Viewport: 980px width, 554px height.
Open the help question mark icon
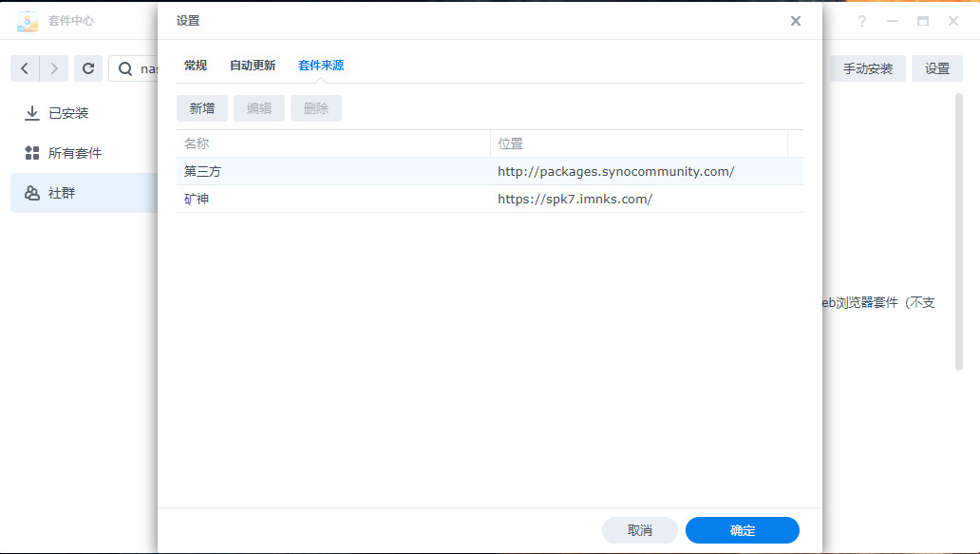point(862,21)
